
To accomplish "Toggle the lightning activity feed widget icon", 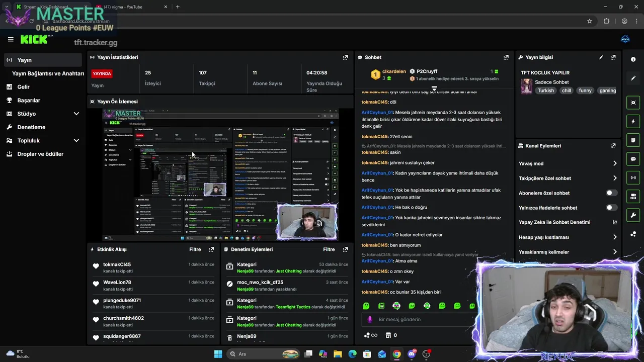I will click(x=633, y=121).
